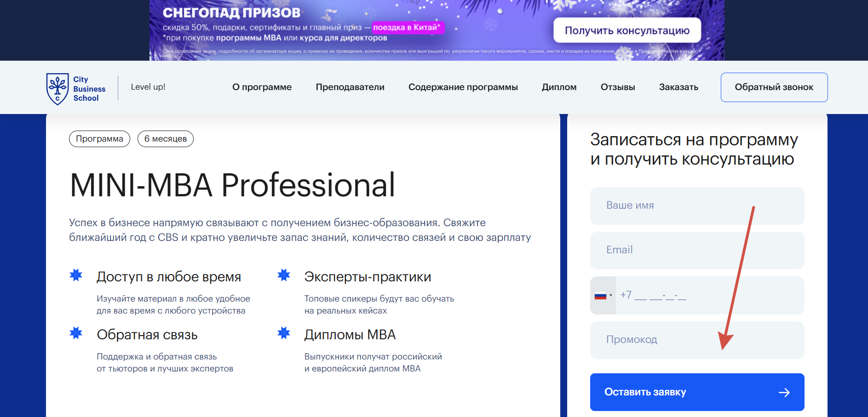Click the blue star beside "Эксперты-практики"

(x=284, y=275)
